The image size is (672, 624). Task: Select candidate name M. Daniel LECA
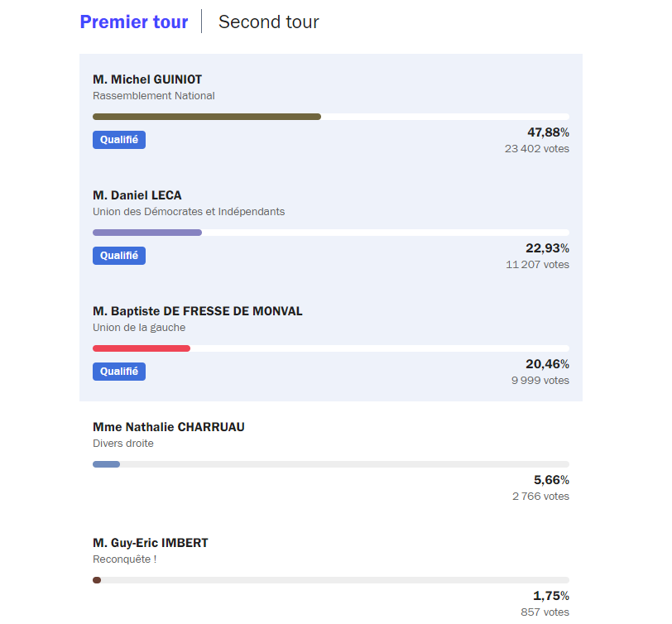point(137,195)
